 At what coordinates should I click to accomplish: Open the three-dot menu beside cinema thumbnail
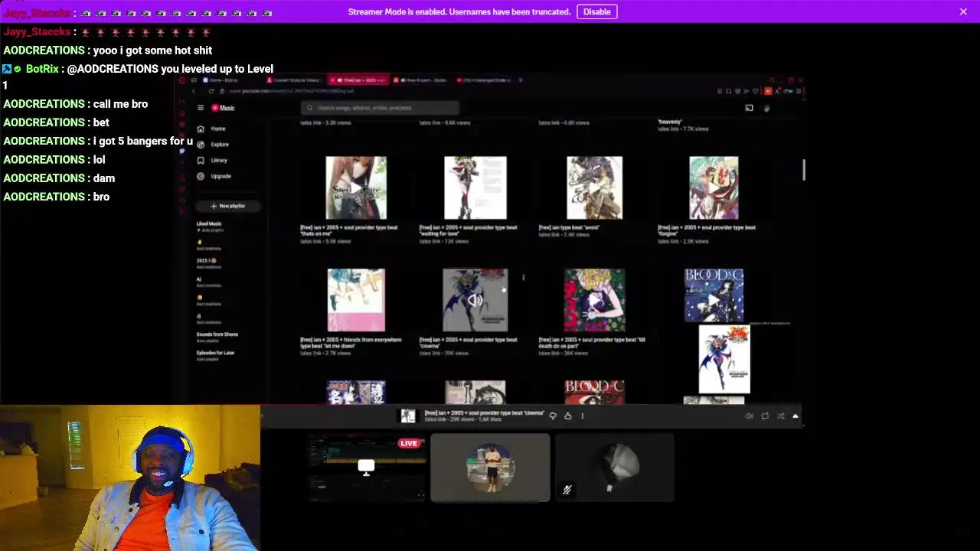pos(523,277)
